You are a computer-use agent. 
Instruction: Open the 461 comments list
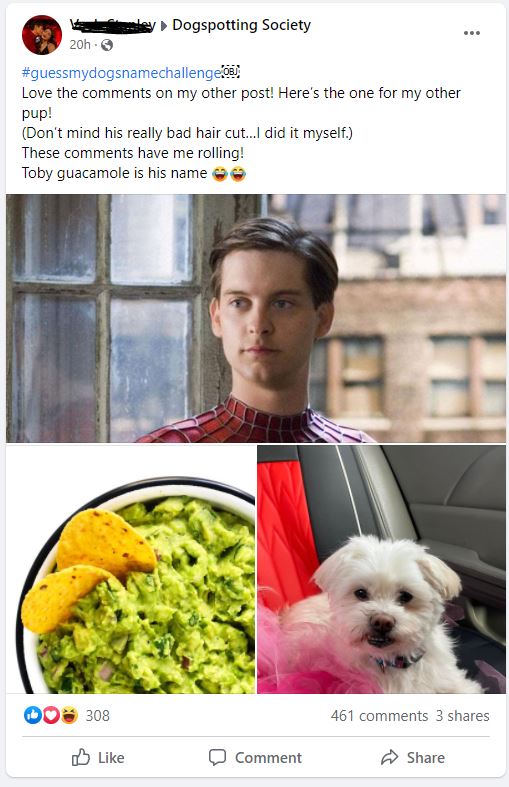coord(379,716)
